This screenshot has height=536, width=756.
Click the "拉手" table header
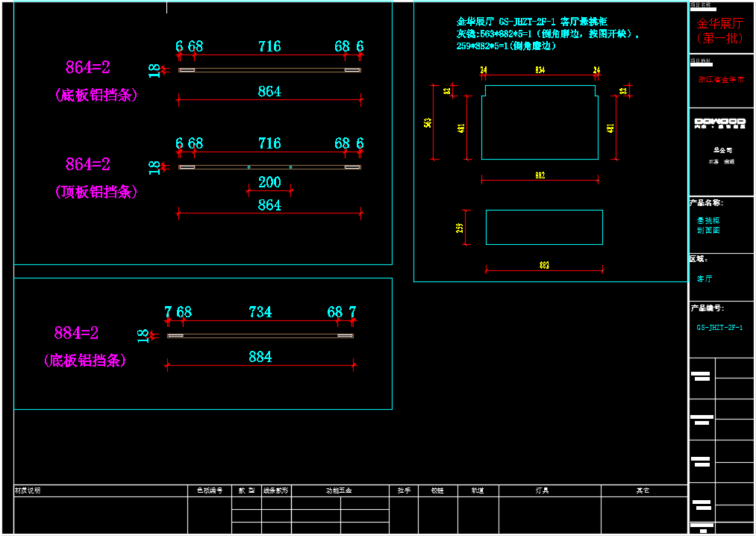pos(404,490)
